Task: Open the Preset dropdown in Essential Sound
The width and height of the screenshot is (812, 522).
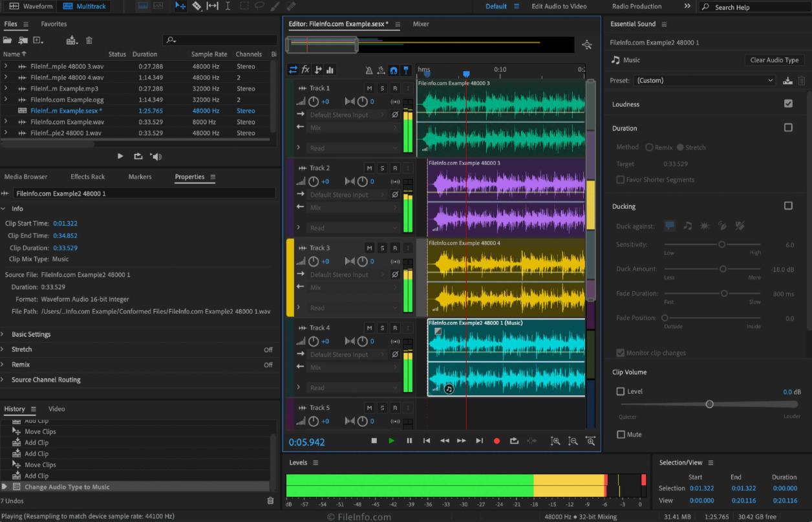Action: click(704, 81)
